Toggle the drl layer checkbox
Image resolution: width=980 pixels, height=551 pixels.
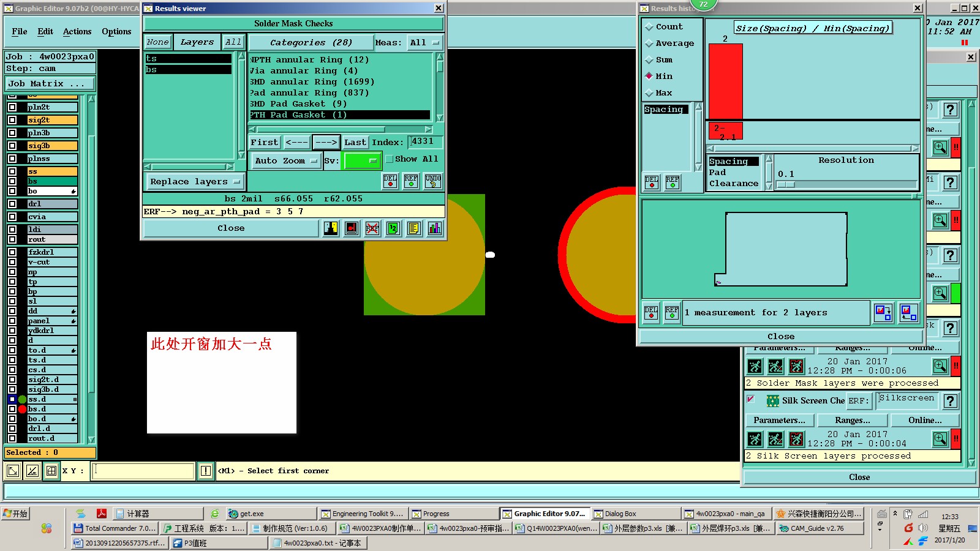click(x=12, y=204)
